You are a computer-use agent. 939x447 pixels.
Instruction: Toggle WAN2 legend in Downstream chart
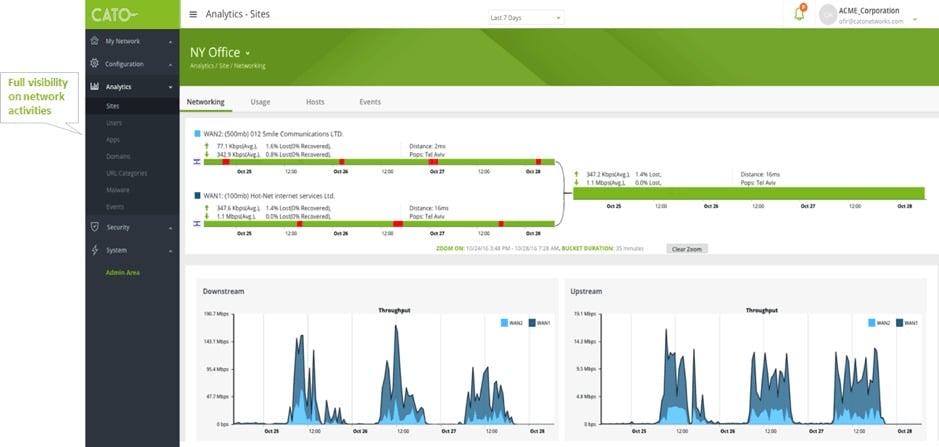512,323
